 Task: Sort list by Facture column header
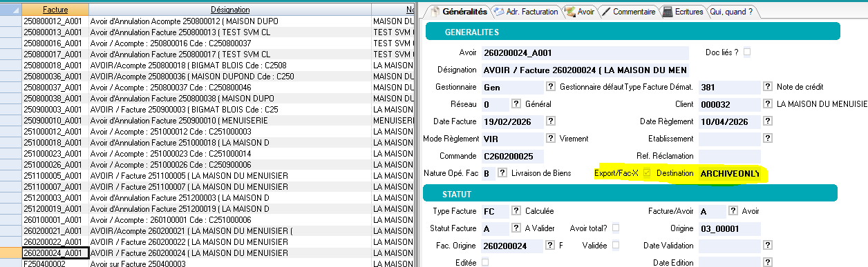55,10
